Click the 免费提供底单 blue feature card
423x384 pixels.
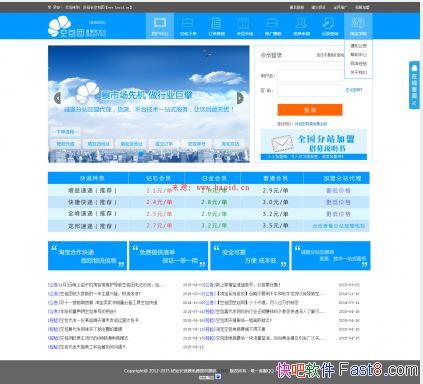168,256
